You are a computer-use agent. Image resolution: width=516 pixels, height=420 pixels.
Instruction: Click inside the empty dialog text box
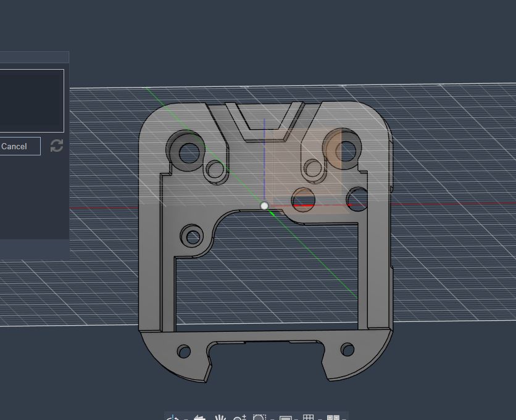(31, 101)
